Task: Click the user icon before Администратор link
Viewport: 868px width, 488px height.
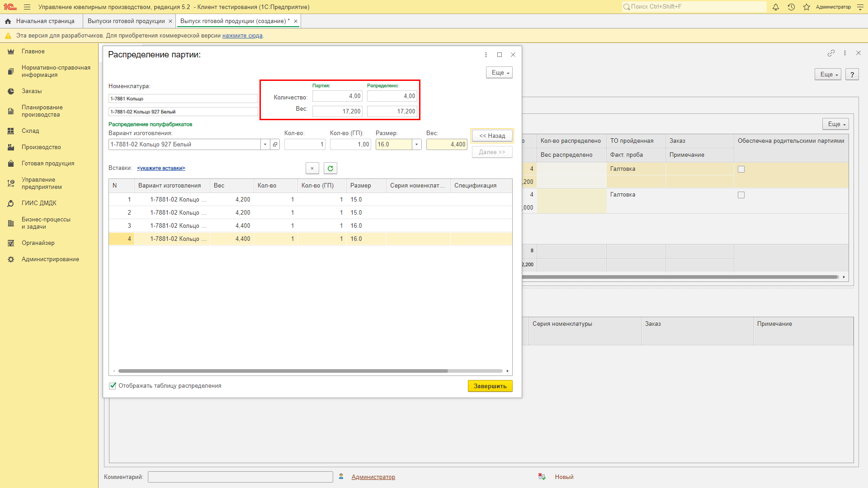Action: click(341, 477)
